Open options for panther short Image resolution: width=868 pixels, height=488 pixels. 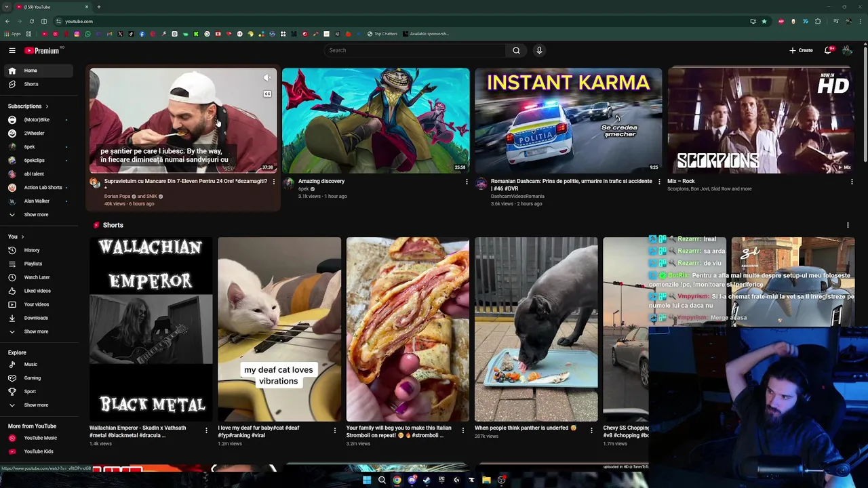click(x=591, y=430)
